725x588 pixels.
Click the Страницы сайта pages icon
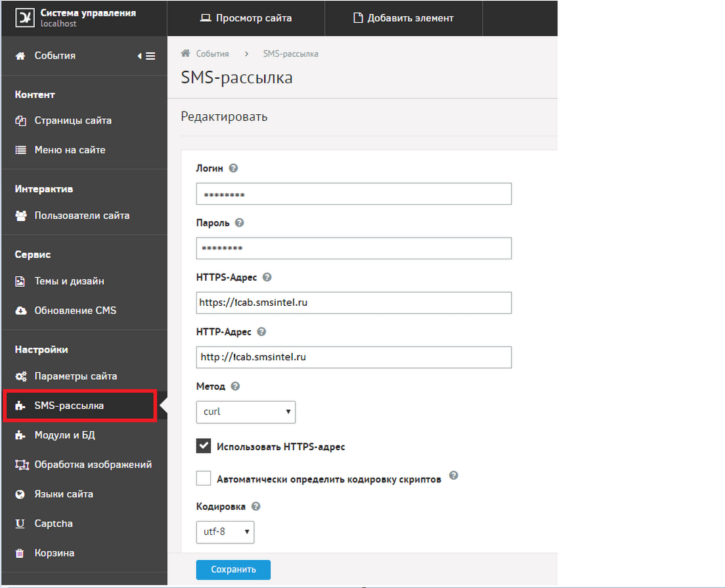click(x=20, y=121)
